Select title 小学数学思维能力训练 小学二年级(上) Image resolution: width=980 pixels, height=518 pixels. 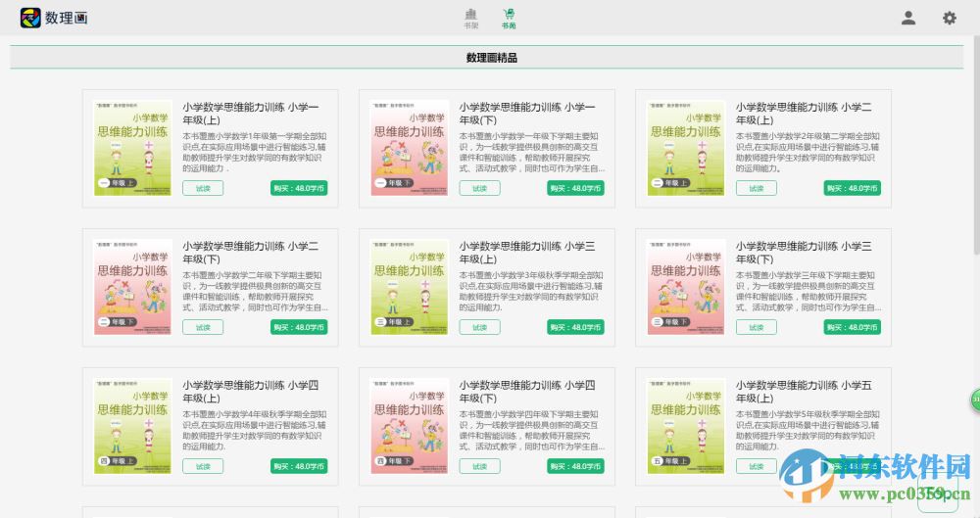(804, 114)
